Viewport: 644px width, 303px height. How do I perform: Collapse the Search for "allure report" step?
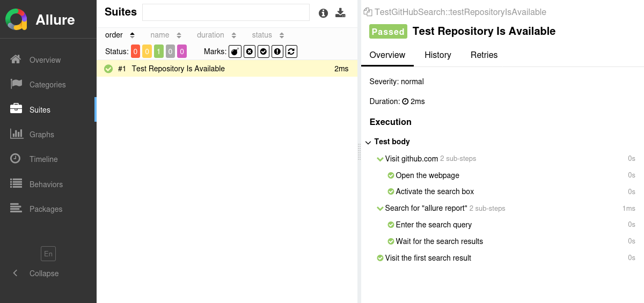[x=380, y=208]
